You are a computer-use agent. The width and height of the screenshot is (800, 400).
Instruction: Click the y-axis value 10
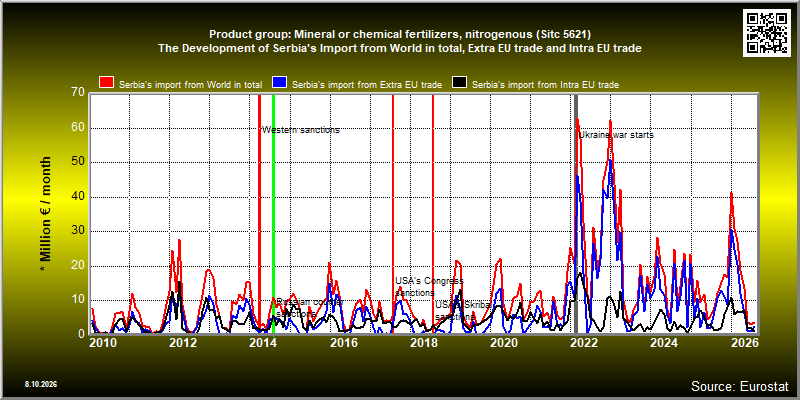click(78, 301)
